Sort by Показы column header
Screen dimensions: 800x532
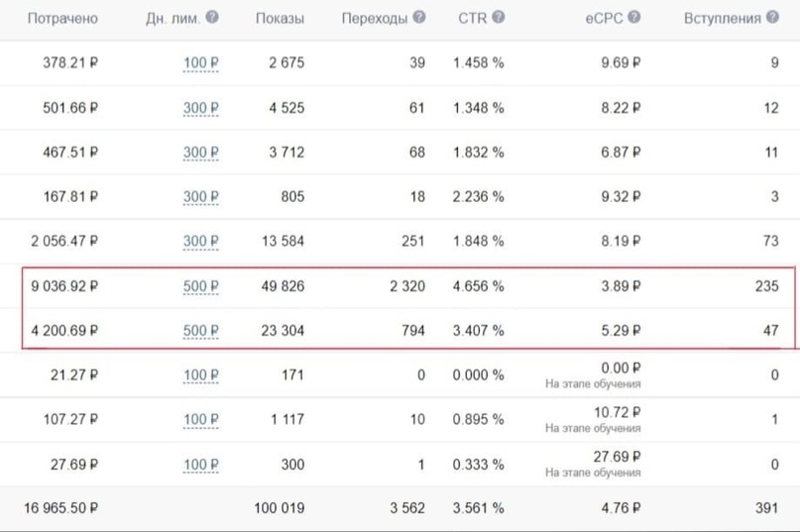[280, 19]
